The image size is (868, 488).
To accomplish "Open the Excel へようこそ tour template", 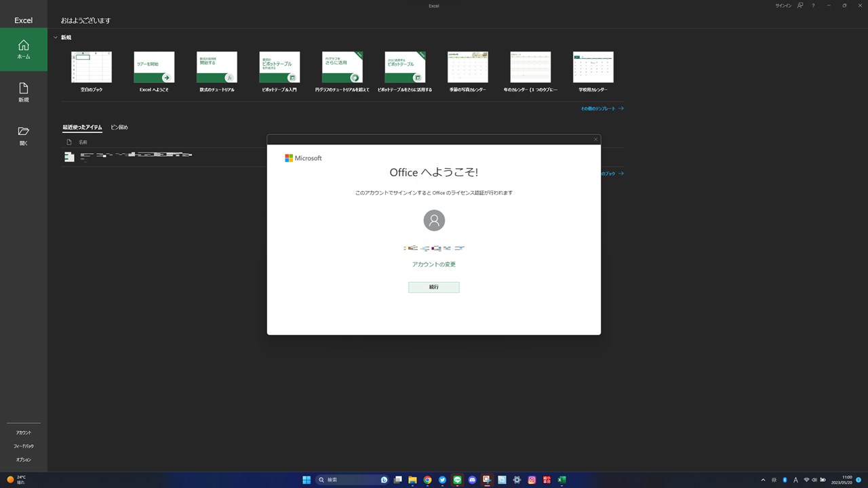I will (154, 72).
